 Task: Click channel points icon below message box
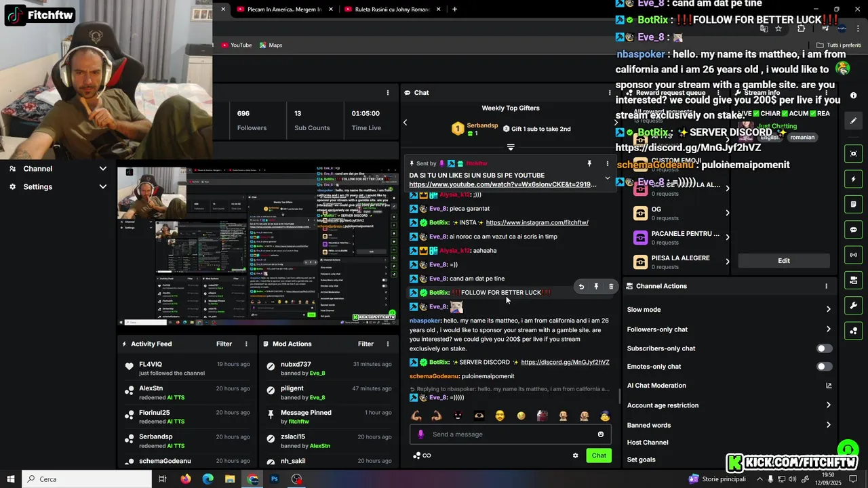416,455
